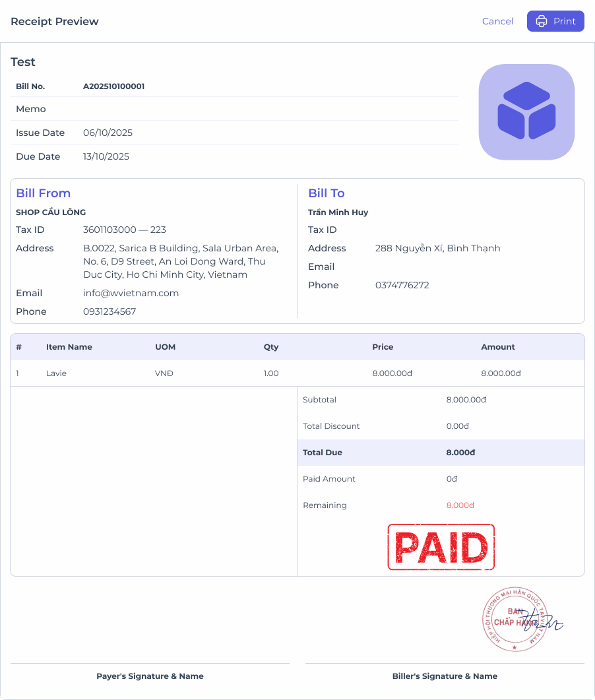Click email info@wvietnam.com
This screenshot has height=700, width=595.
coord(131,293)
